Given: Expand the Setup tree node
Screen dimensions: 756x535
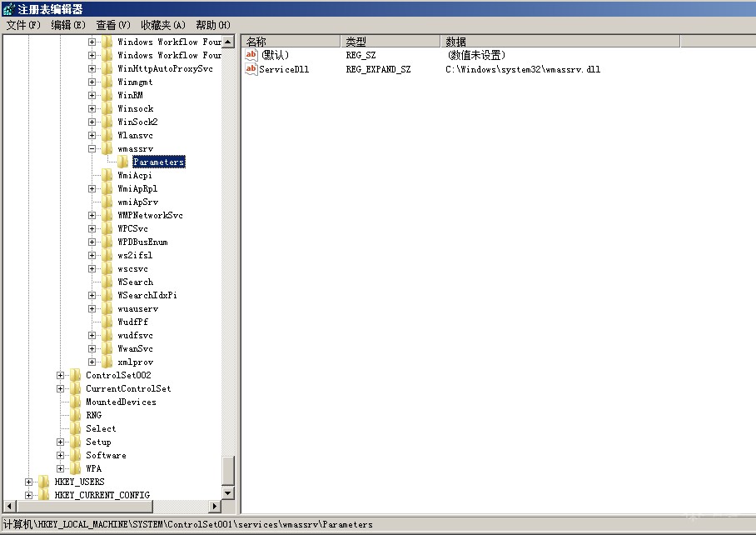Looking at the screenshot, I should pos(60,442).
